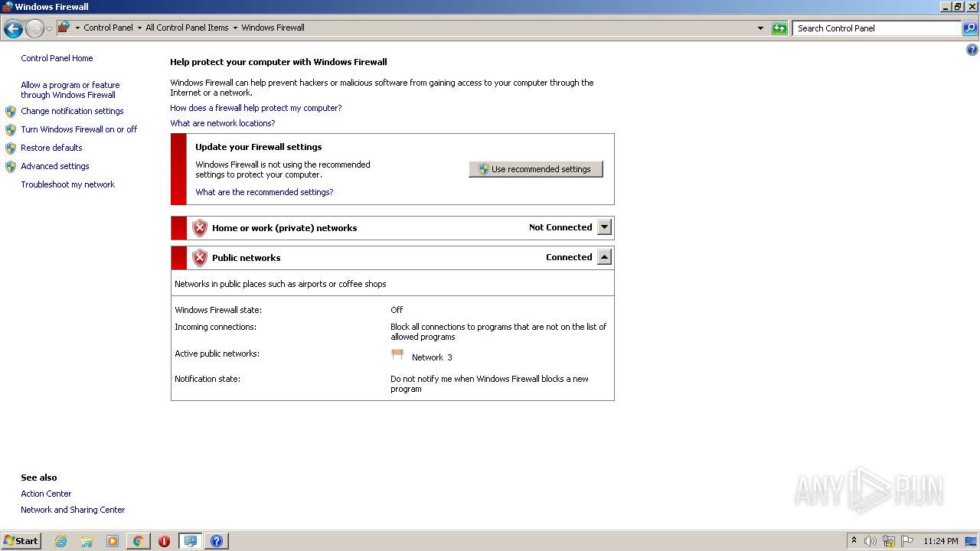Open Turn Windows Firewall on or off
This screenshot has width=980, height=551.
pyautogui.click(x=79, y=129)
